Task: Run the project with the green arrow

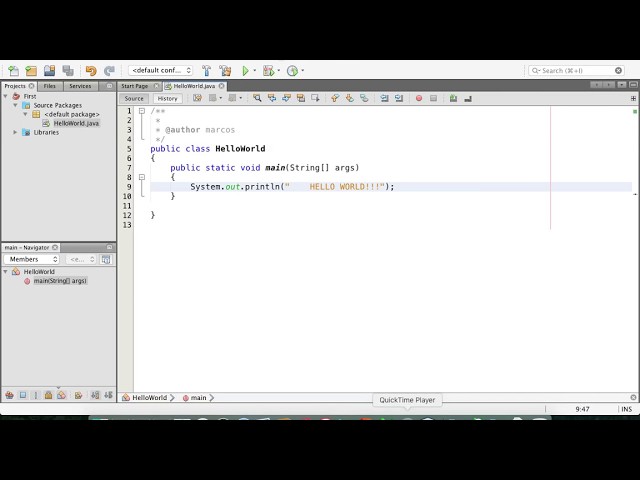Action: pyautogui.click(x=245, y=71)
